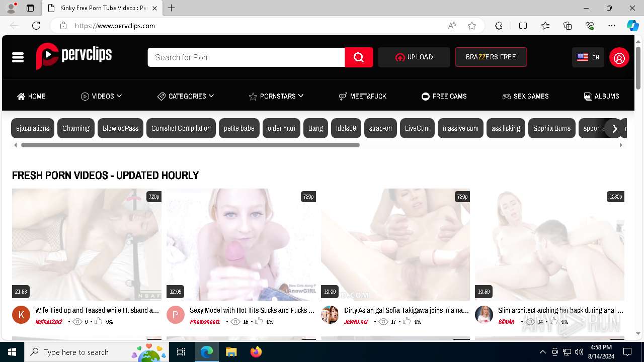
Task: Open uploader link JavHD.net
Action: point(356,322)
